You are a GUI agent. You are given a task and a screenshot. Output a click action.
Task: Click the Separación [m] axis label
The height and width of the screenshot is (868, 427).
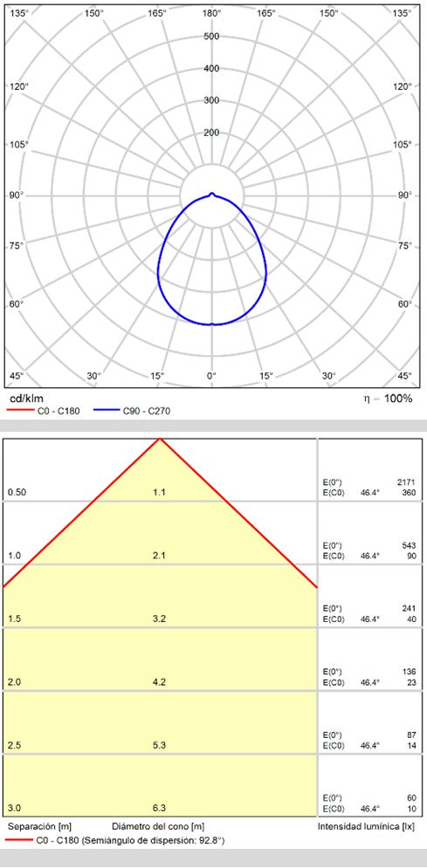(x=39, y=826)
